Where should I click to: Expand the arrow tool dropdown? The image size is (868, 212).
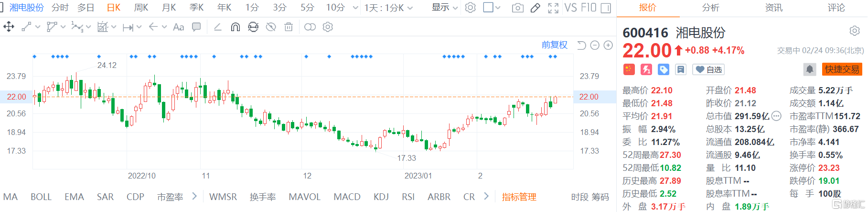click(165, 27)
